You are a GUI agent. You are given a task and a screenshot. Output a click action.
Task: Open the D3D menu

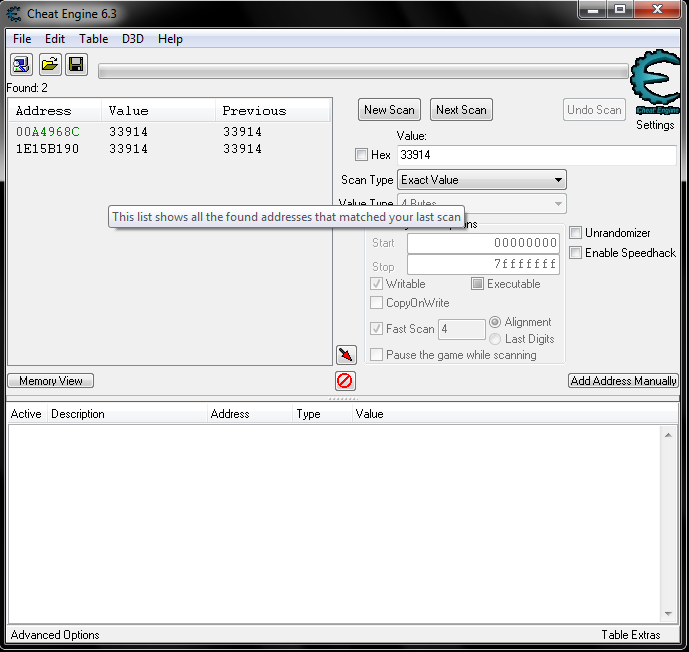point(133,39)
